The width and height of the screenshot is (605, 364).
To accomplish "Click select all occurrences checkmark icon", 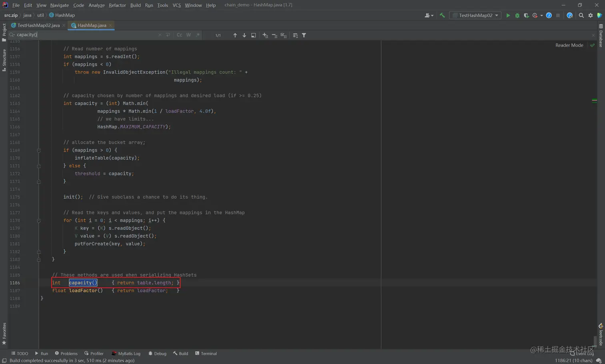I will tap(284, 35).
